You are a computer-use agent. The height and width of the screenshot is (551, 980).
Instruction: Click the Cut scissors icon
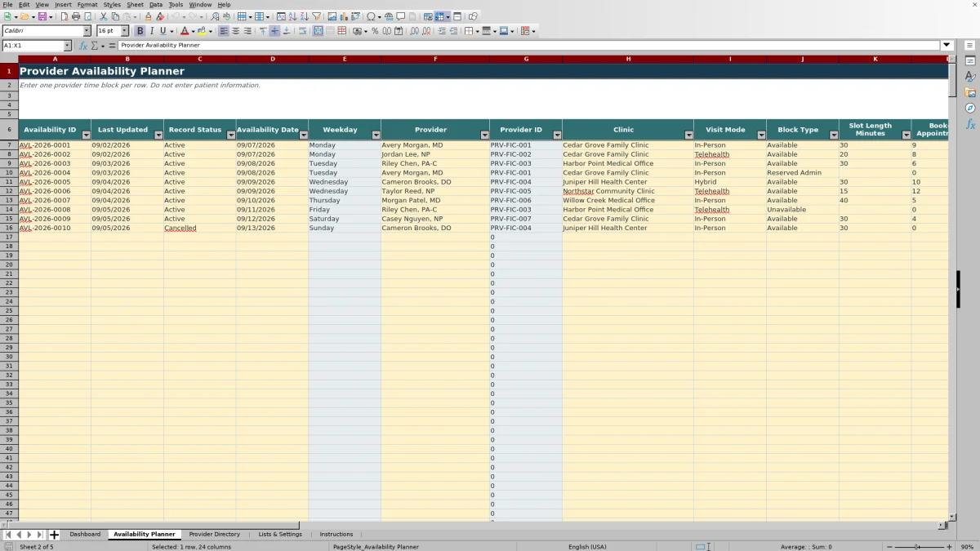click(x=104, y=16)
